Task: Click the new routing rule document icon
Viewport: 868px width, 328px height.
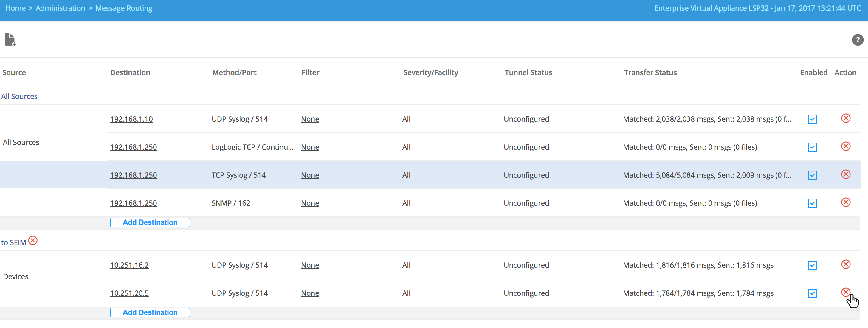Action: click(x=10, y=40)
